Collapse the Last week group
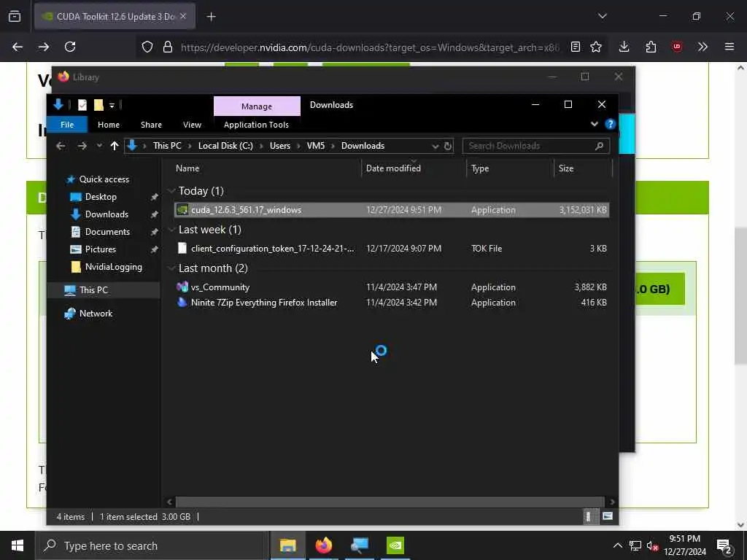The width and height of the screenshot is (747, 560). pos(171,230)
